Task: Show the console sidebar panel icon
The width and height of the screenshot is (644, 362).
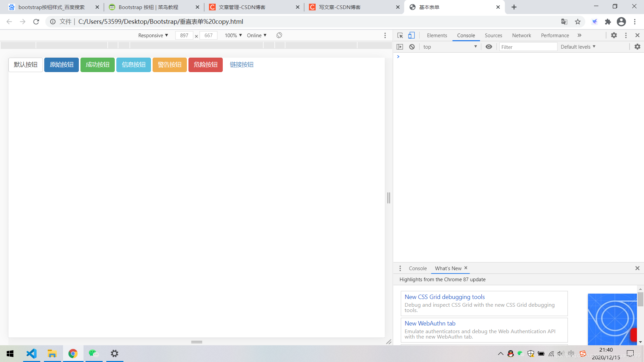Action: [400, 47]
